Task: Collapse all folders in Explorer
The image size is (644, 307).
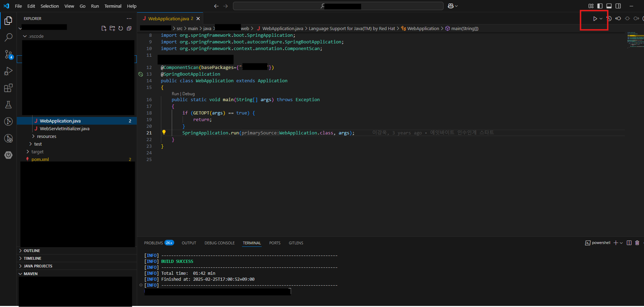Action: pos(129,28)
